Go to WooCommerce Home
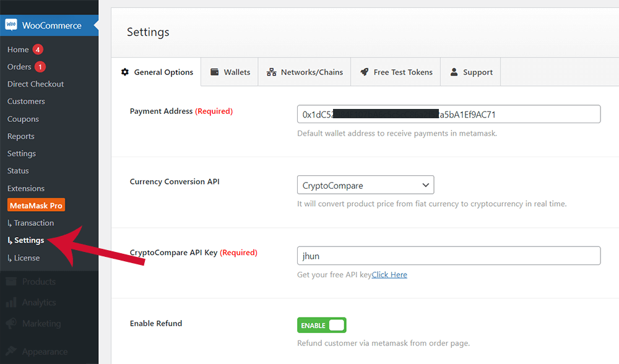 click(18, 50)
